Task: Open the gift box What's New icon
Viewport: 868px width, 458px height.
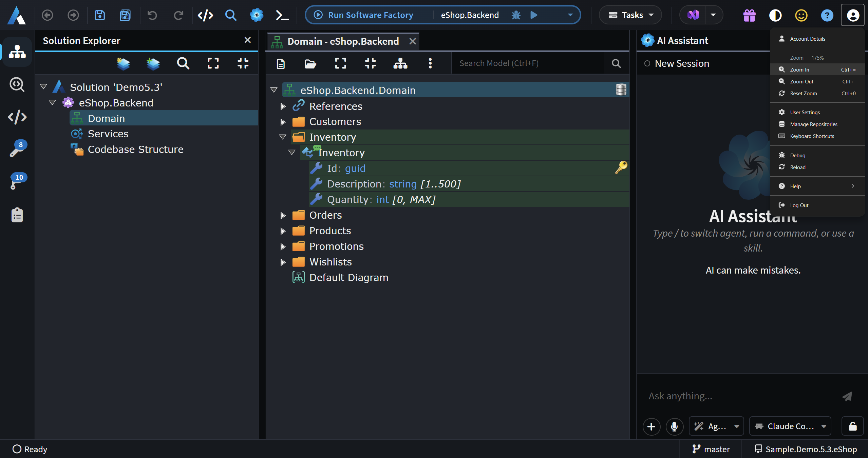Action: [749, 15]
